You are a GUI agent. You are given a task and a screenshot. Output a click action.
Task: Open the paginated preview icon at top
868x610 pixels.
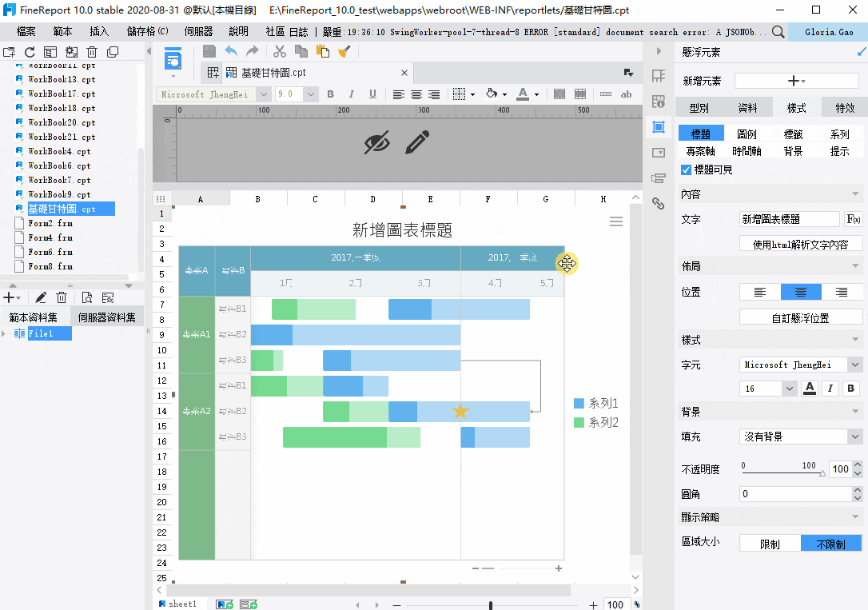click(173, 58)
